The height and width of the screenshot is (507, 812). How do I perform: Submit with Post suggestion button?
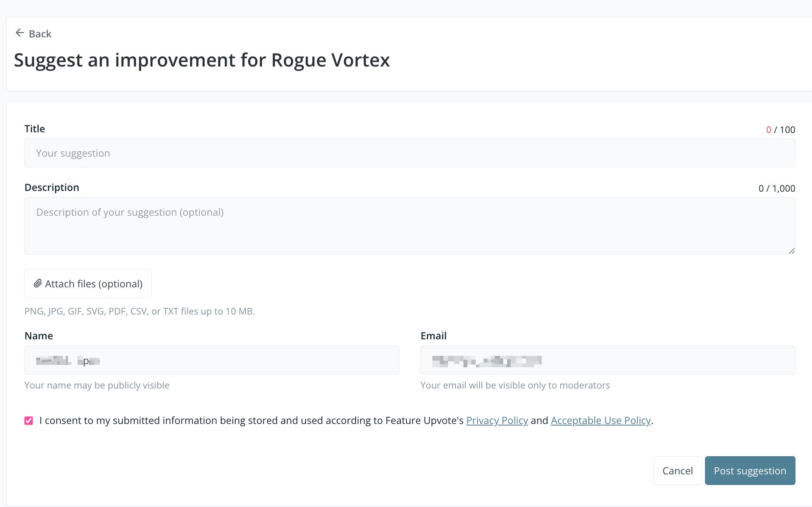pos(750,471)
